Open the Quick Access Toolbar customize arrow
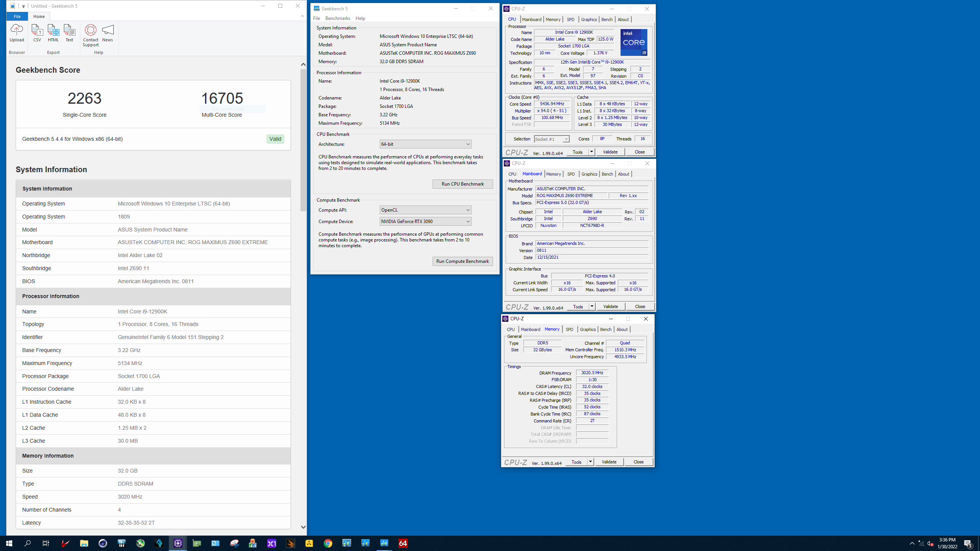 click(x=23, y=6)
